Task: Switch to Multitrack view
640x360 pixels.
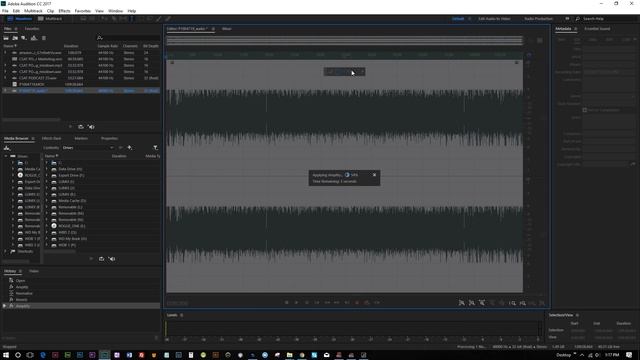Action: (50, 19)
